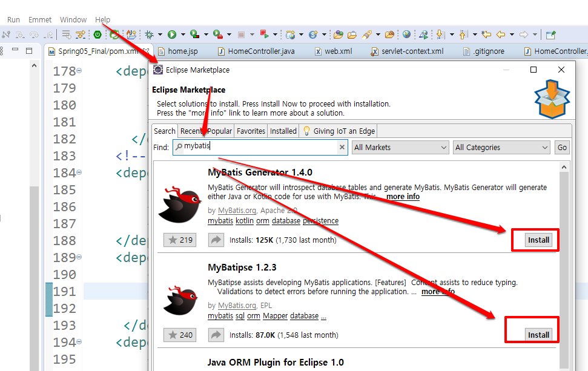Click the Open Web Browser globe icon
The height and width of the screenshot is (371, 588).
tap(406, 34)
